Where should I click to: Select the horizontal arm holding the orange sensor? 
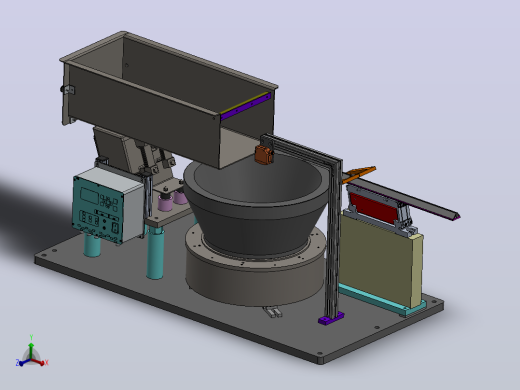tap(302, 148)
